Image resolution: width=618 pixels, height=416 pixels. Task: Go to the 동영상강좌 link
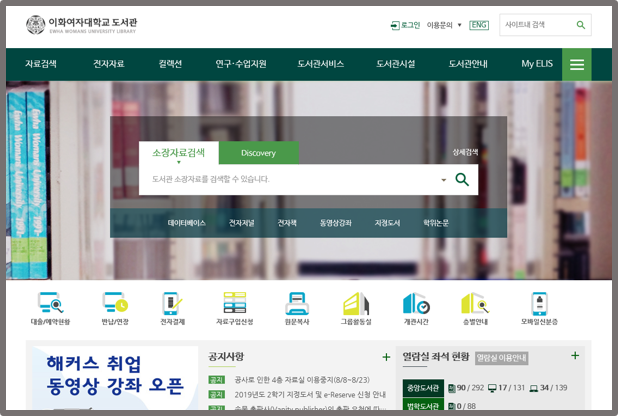pos(335,223)
